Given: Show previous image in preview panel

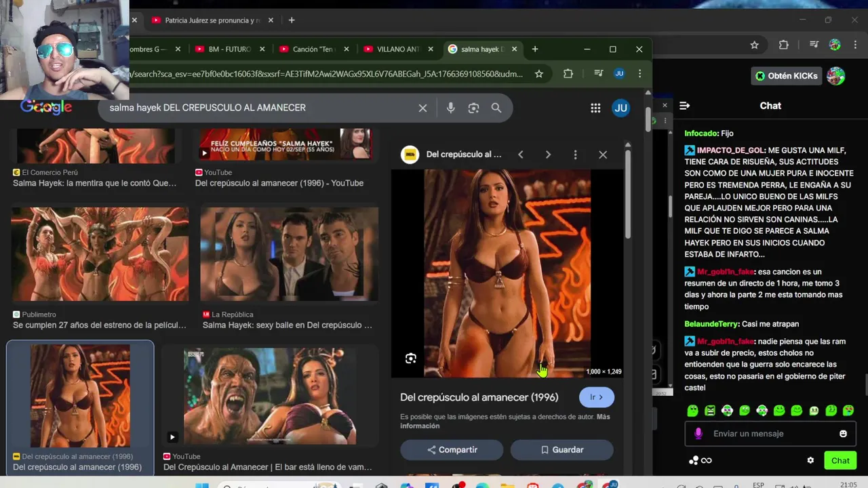Looking at the screenshot, I should tap(520, 155).
